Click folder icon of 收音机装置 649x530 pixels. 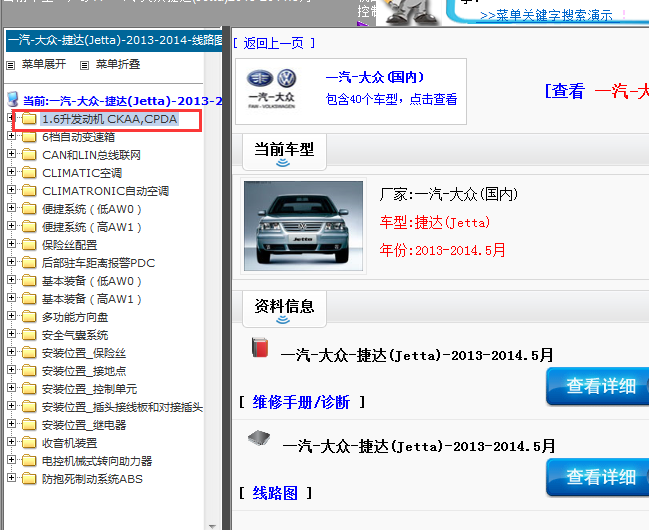point(29,443)
